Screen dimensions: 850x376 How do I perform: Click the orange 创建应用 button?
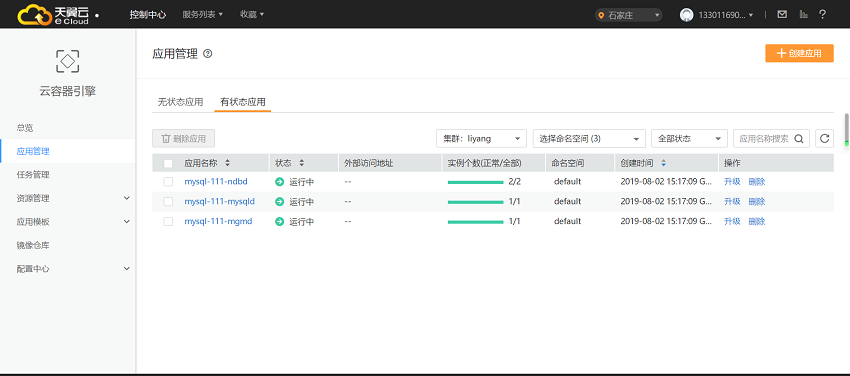pyautogui.click(x=799, y=53)
